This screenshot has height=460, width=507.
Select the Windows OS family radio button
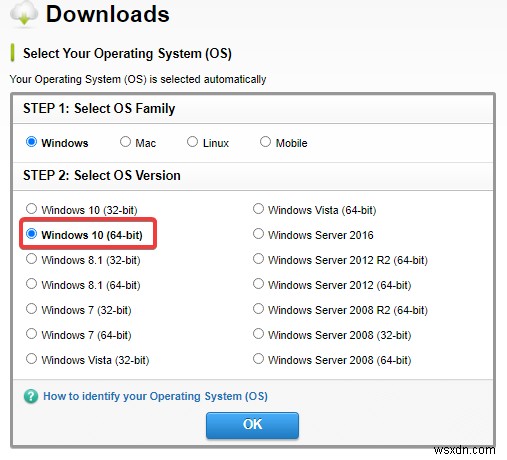coord(31,142)
